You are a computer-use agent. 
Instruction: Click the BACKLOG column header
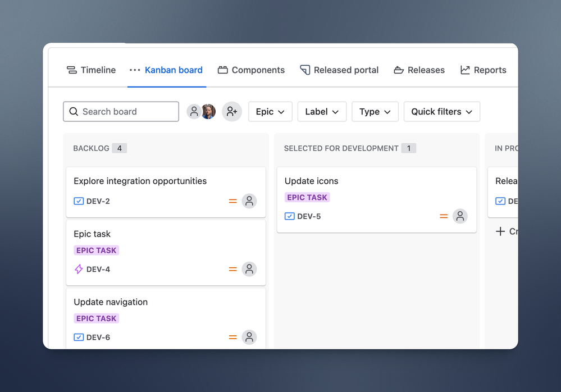pyautogui.click(x=91, y=148)
